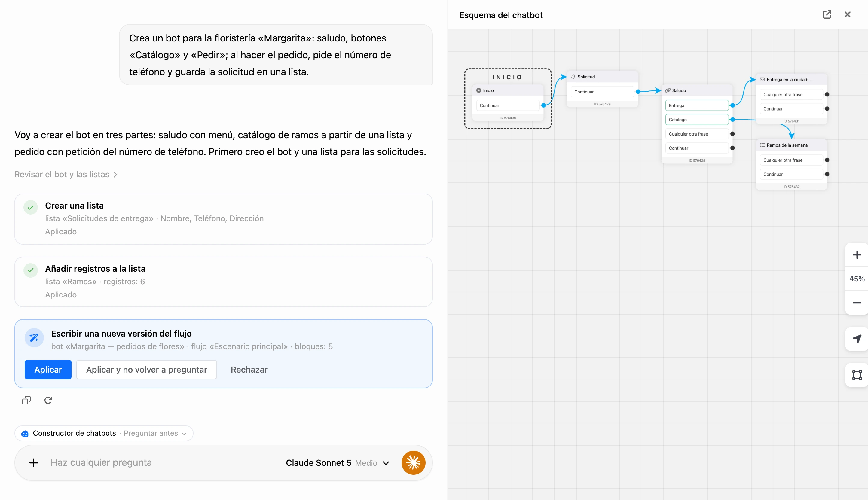Screen dimensions: 868x500
Task: Click the green check on Crear una lista
Action: (x=31, y=207)
